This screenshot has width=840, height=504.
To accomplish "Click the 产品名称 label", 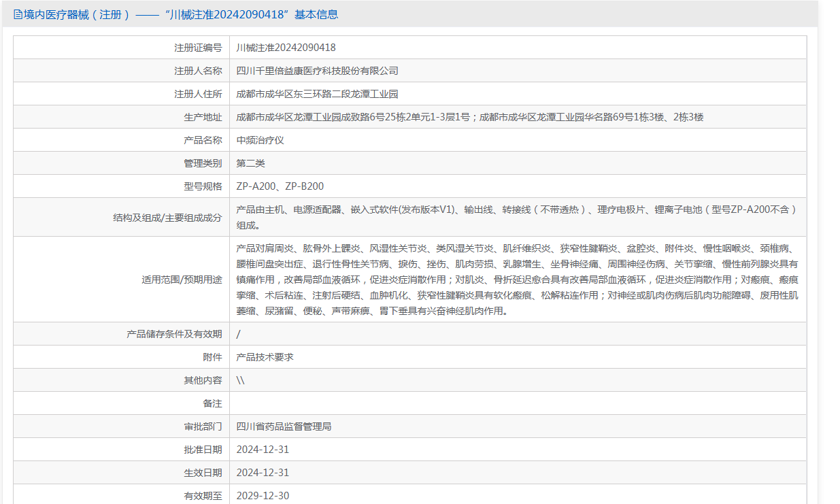I will (x=203, y=140).
